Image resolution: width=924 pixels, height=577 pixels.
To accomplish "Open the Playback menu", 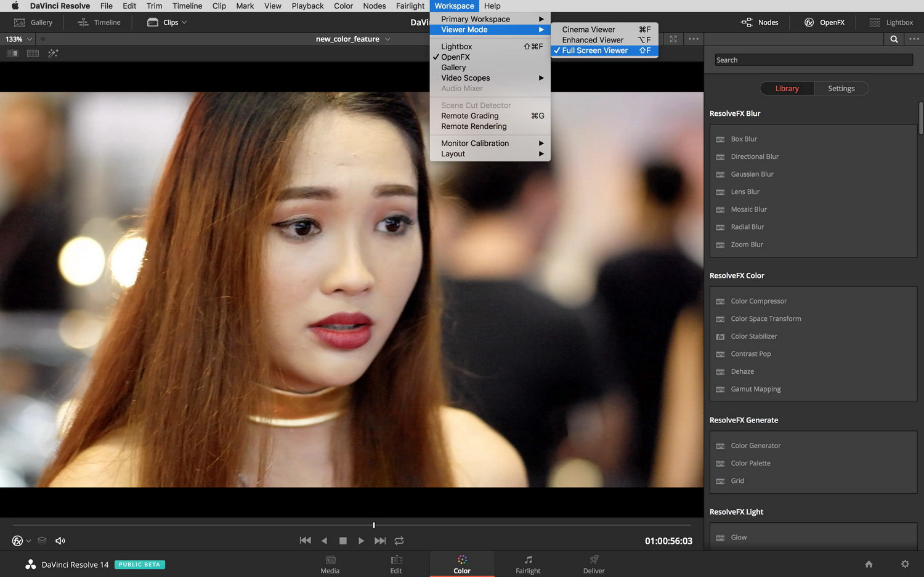I will click(307, 6).
